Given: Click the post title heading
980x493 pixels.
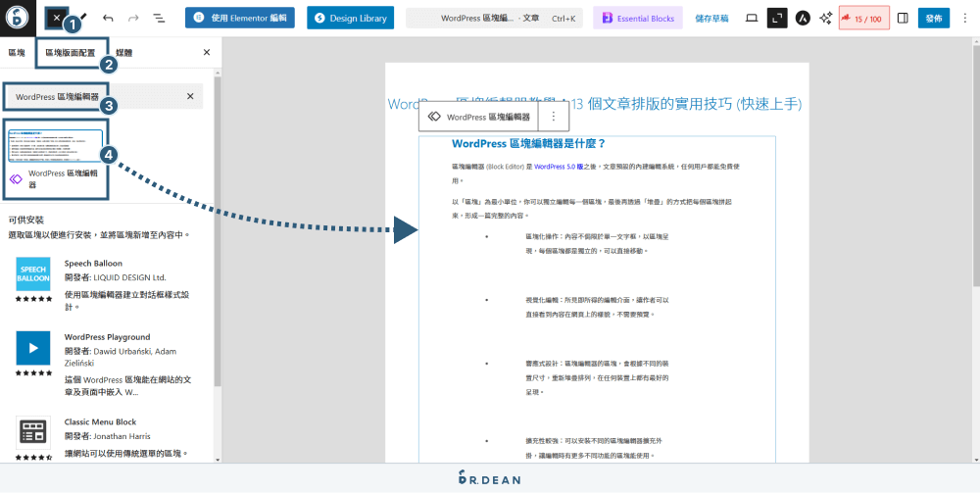Looking at the screenshot, I should (x=595, y=104).
